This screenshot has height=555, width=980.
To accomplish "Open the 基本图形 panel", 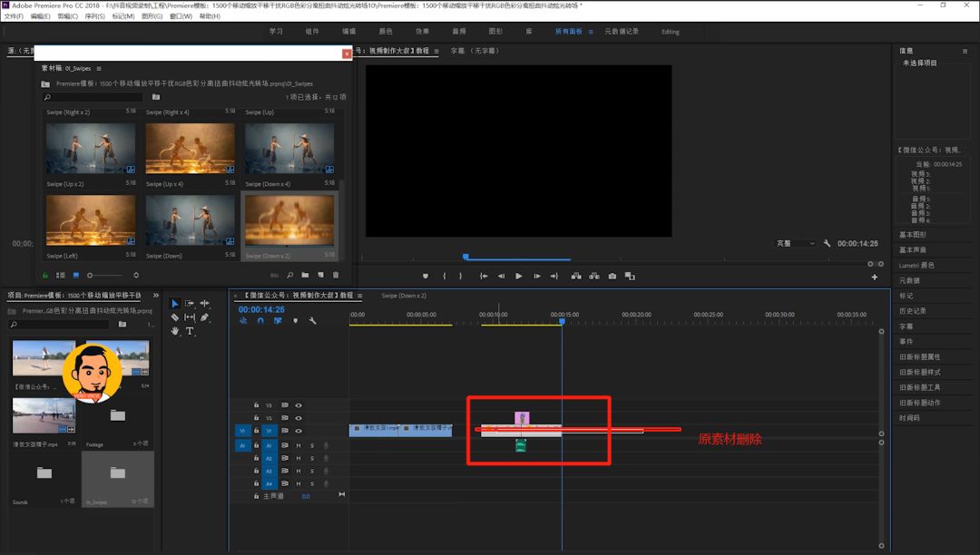I will pos(913,235).
